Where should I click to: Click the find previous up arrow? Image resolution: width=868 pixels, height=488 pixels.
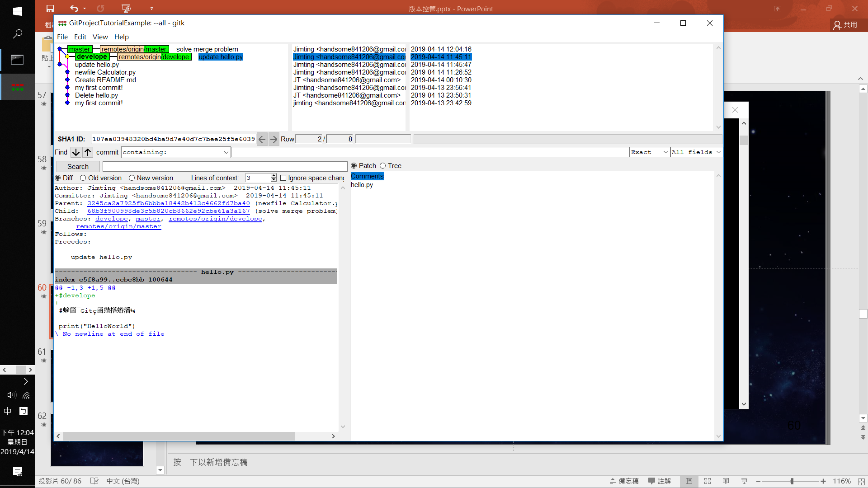[x=88, y=152]
